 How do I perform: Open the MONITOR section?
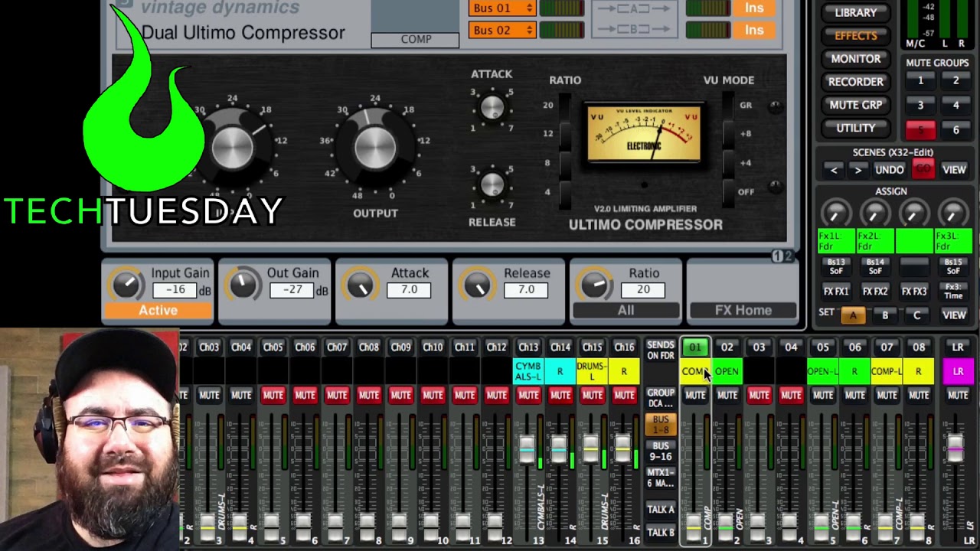click(x=855, y=59)
